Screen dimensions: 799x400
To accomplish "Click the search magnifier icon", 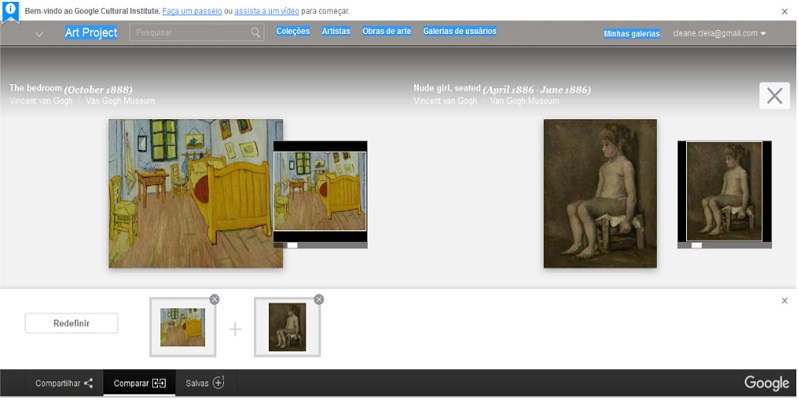I will [x=256, y=33].
